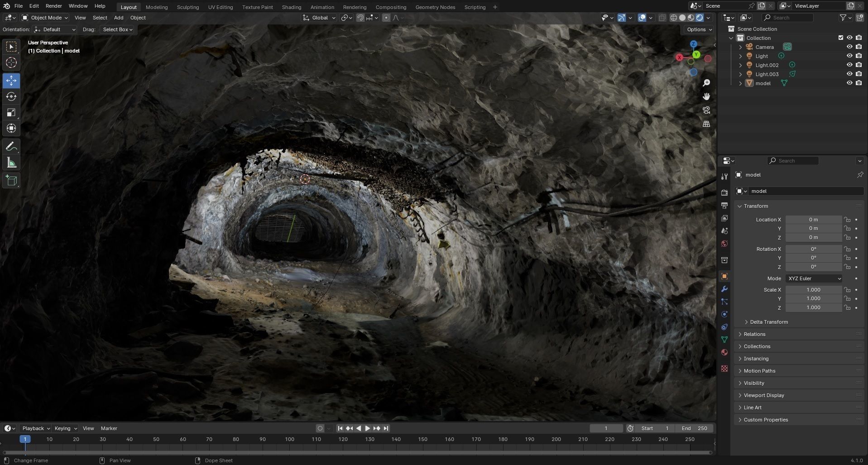Image resolution: width=868 pixels, height=465 pixels.
Task: Open the Object Data properties tab
Action: (724, 340)
